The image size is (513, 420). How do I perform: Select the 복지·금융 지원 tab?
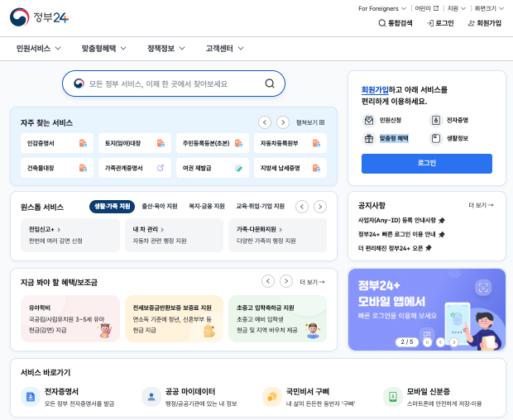pos(207,207)
